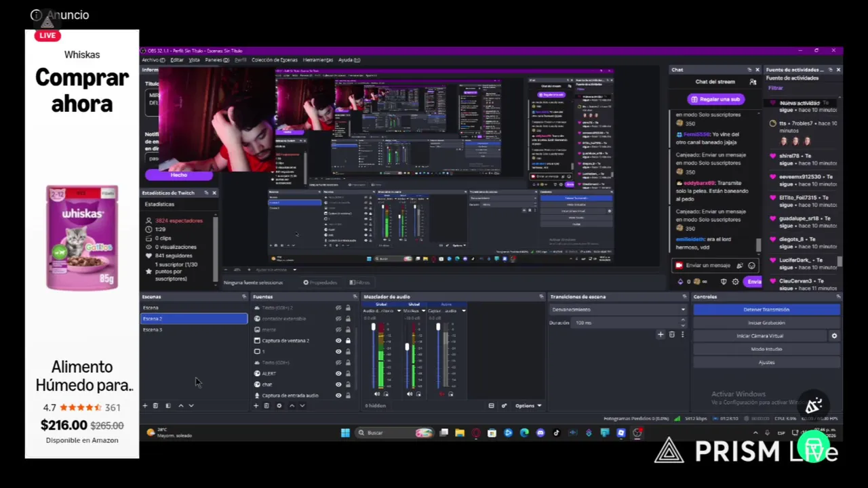This screenshot has width=868, height=488.
Task: Move source up with Fuentes up arrow
Action: 292,405
